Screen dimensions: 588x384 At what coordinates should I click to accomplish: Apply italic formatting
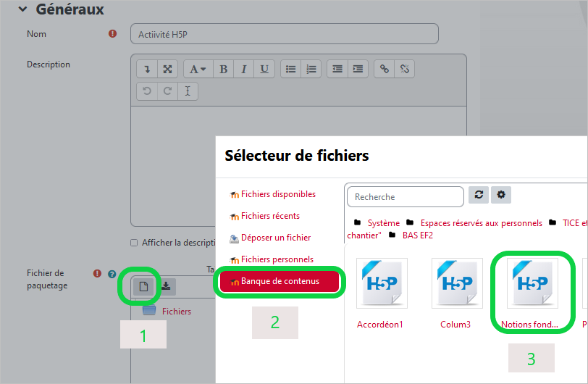pos(244,69)
